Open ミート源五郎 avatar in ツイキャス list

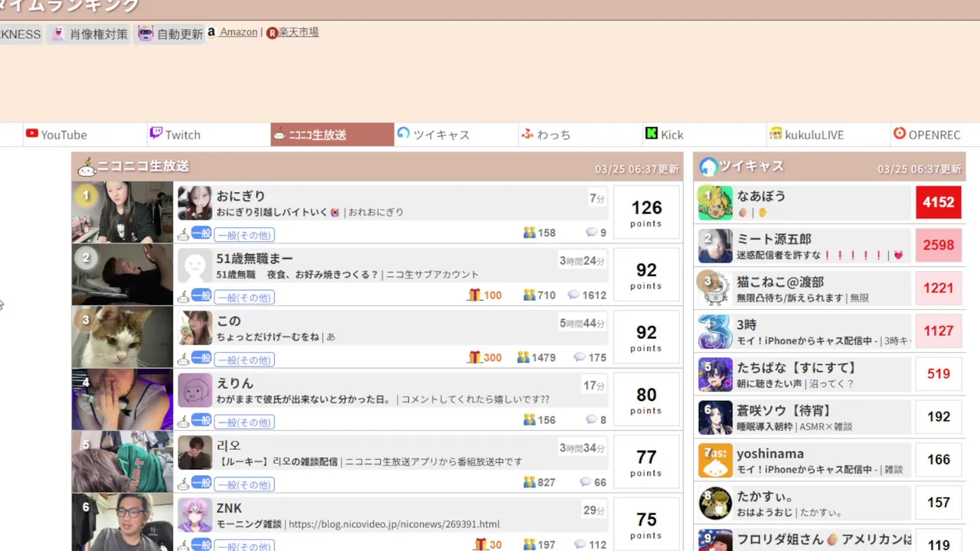(x=715, y=246)
